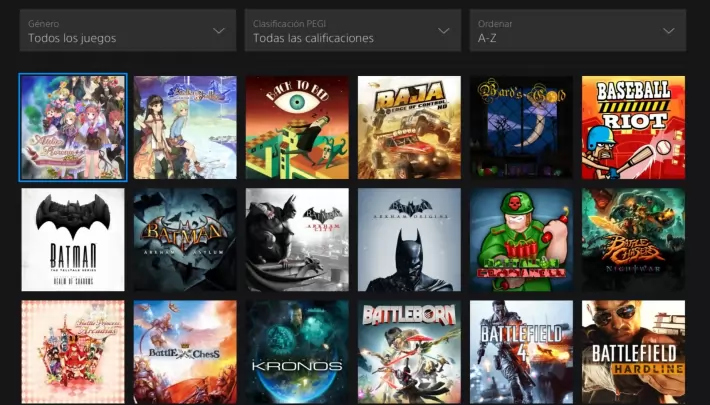Open the Kronos game tile

point(297,352)
